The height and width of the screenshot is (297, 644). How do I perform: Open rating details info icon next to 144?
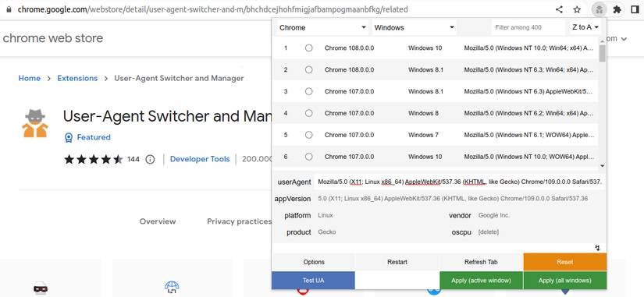click(x=151, y=159)
